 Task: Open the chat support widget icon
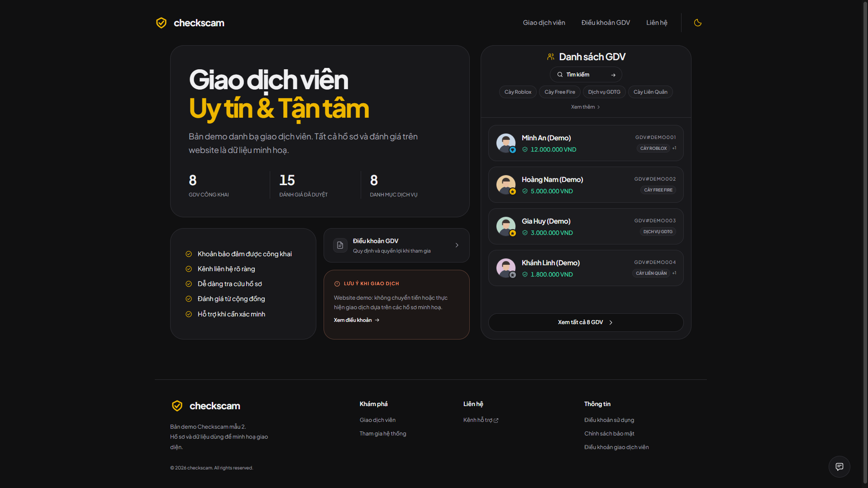coord(839,467)
